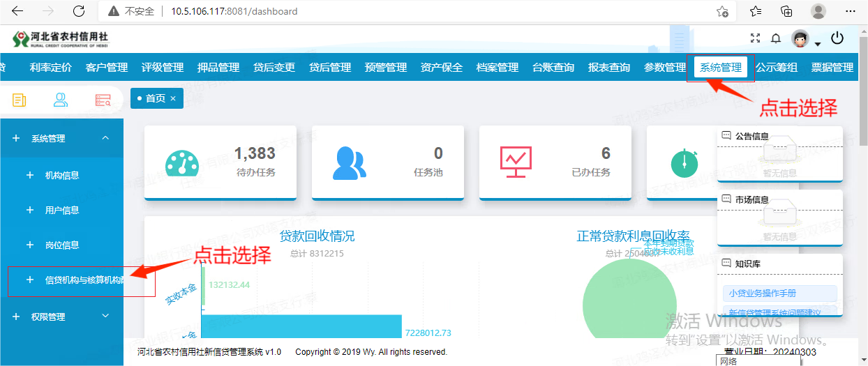Reload the page with refresh icon
868x366 pixels.
[79, 11]
